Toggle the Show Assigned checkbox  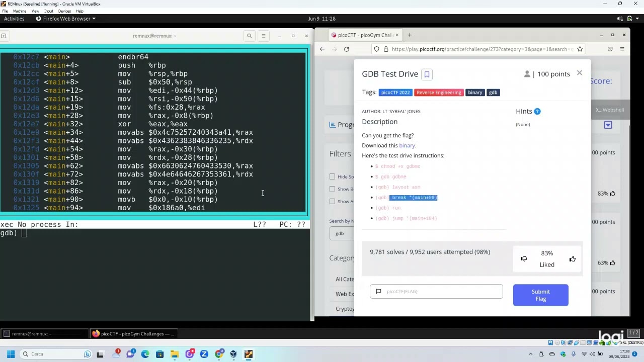pyautogui.click(x=332, y=201)
